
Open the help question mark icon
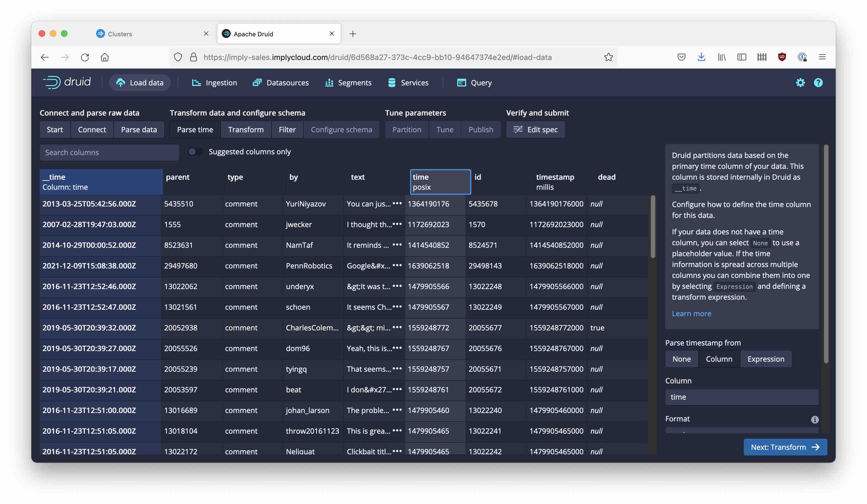[x=818, y=83]
